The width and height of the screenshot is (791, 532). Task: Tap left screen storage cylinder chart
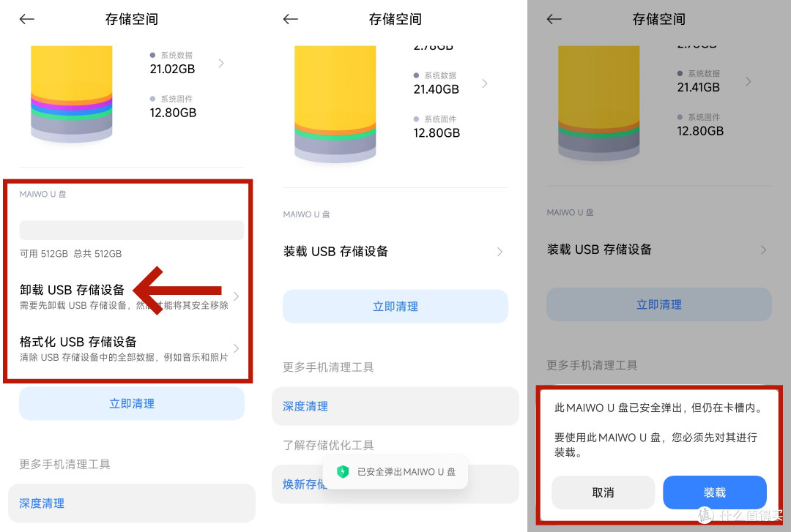click(x=72, y=94)
